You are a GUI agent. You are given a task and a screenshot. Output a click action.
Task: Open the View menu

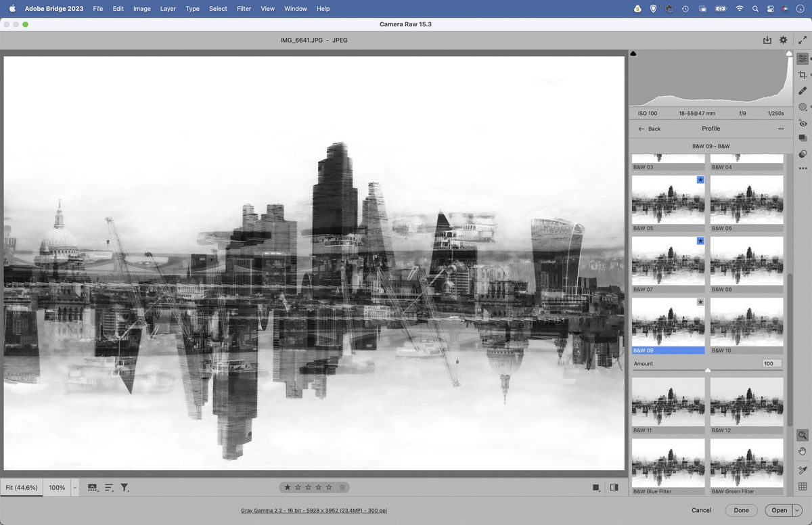(267, 9)
